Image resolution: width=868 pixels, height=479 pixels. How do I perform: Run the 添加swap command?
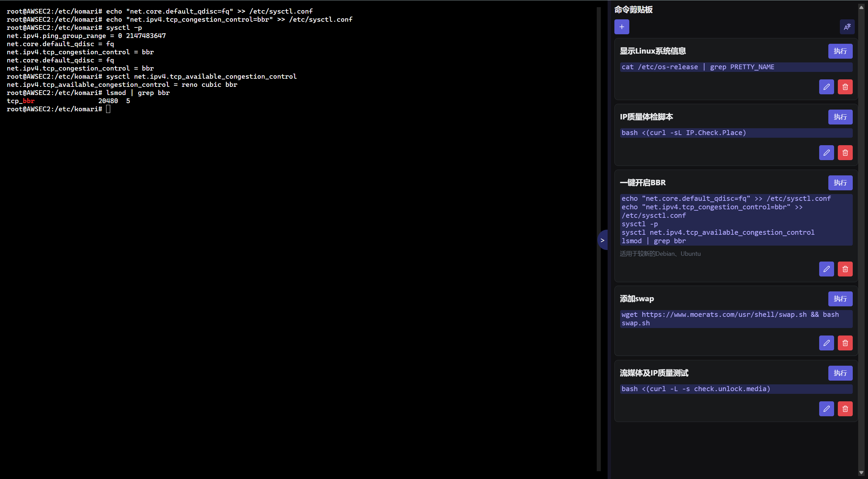click(840, 299)
